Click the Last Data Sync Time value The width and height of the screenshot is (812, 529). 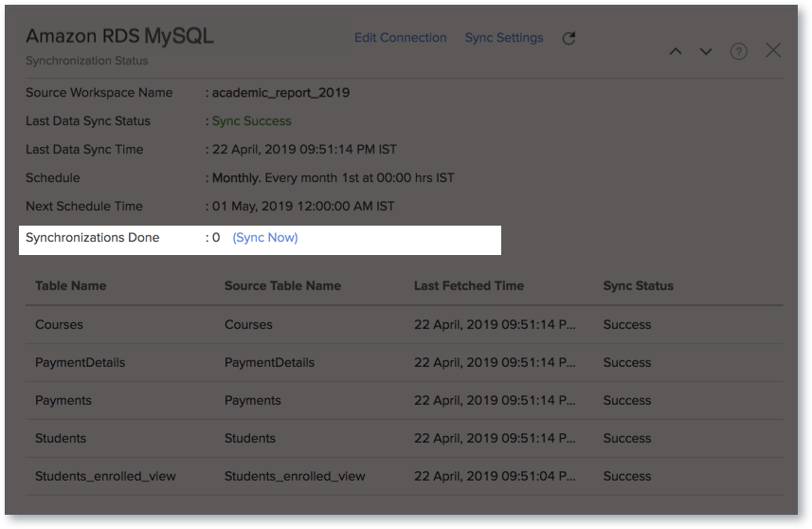304,150
